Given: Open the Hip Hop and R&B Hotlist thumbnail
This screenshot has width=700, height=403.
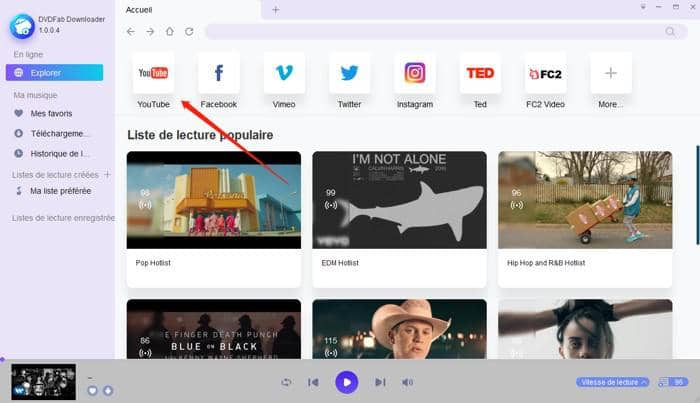Looking at the screenshot, I should pos(585,200).
